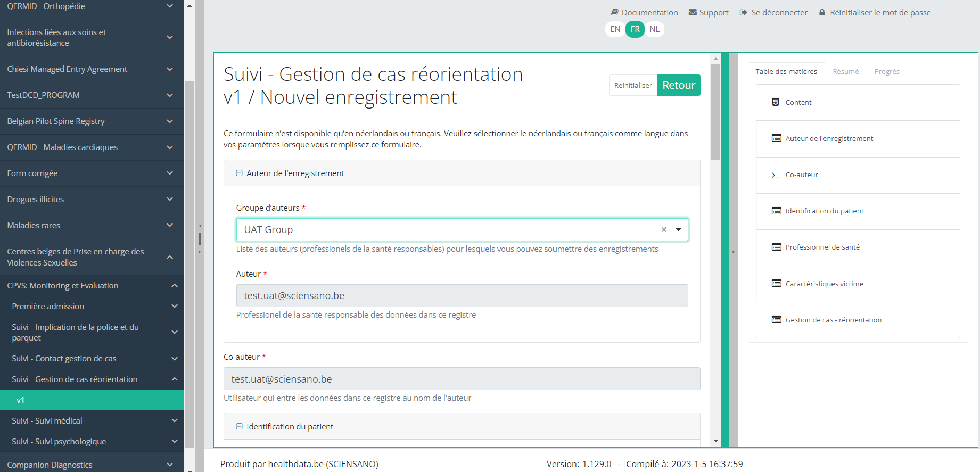Open the Progrès tab
Screen dimensions: 980x472
click(x=887, y=72)
